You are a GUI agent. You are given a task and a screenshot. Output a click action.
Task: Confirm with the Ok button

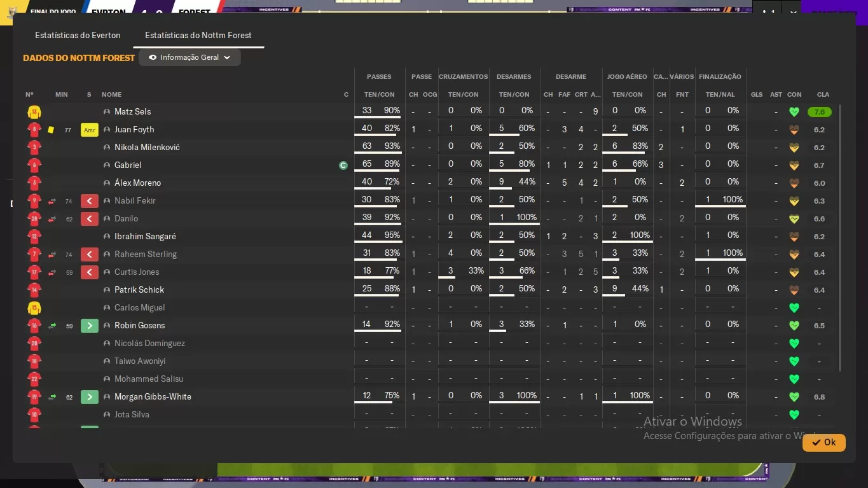pos(823,442)
